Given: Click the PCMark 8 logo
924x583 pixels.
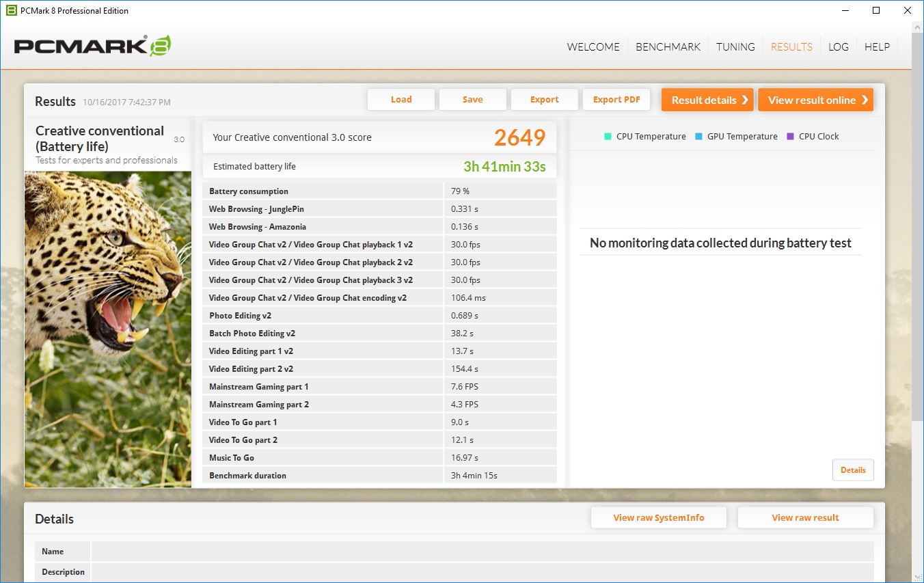Looking at the screenshot, I should [x=92, y=46].
